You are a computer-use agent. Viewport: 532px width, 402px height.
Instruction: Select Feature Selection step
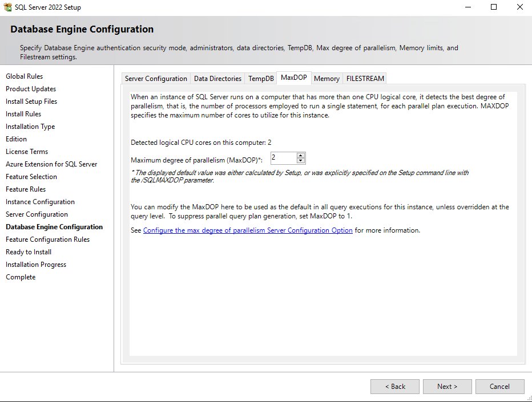(x=31, y=177)
